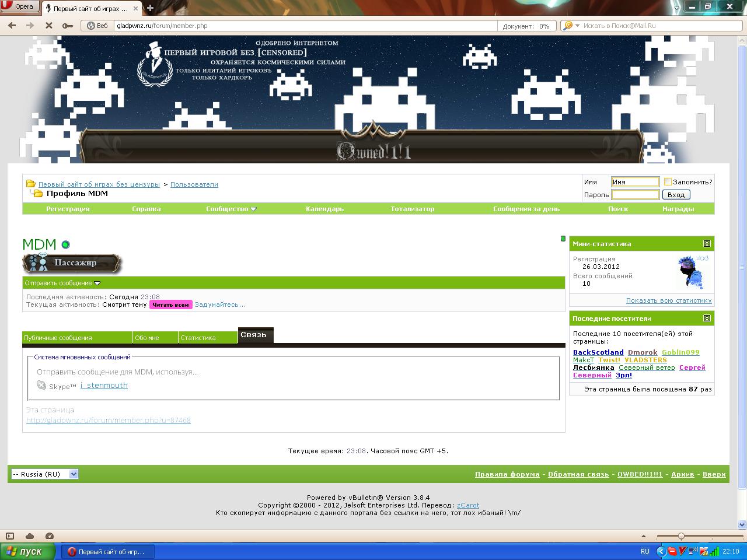Open the Показать всю статистику link
Image resolution: width=747 pixels, height=560 pixels.
pos(668,300)
